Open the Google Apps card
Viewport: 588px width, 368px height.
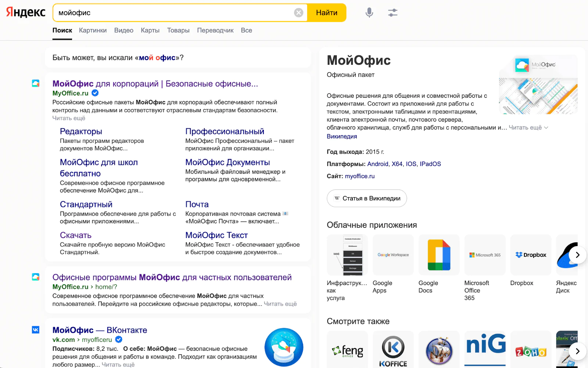(x=393, y=264)
